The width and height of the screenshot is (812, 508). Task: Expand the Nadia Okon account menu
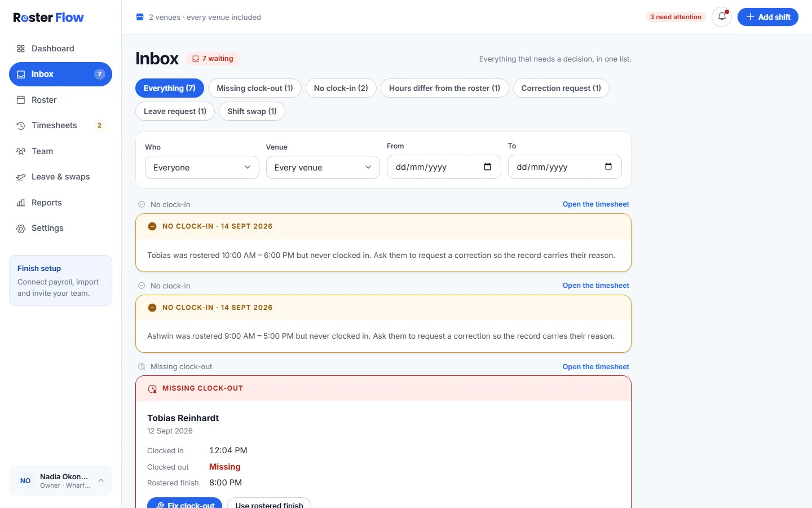[60, 480]
